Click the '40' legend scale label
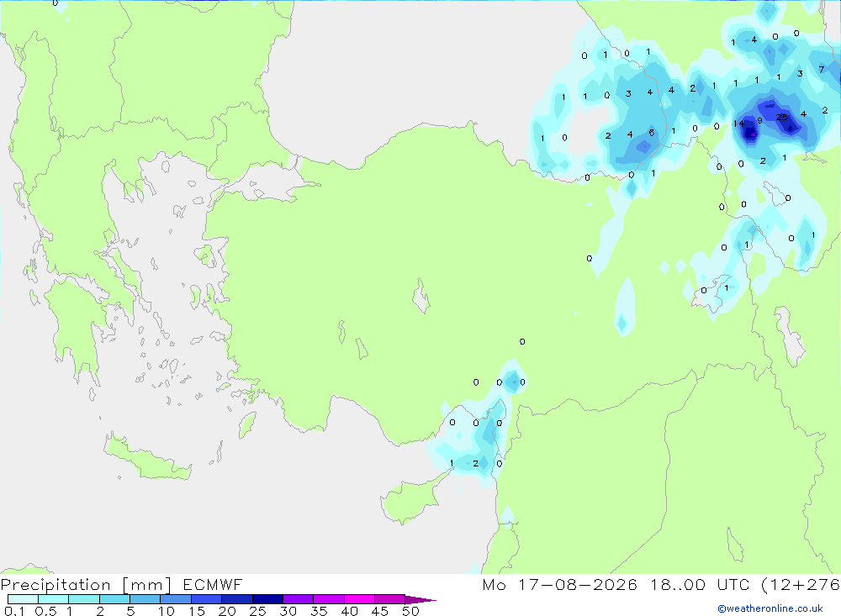Screen dimensions: 841x616 pos(349,611)
